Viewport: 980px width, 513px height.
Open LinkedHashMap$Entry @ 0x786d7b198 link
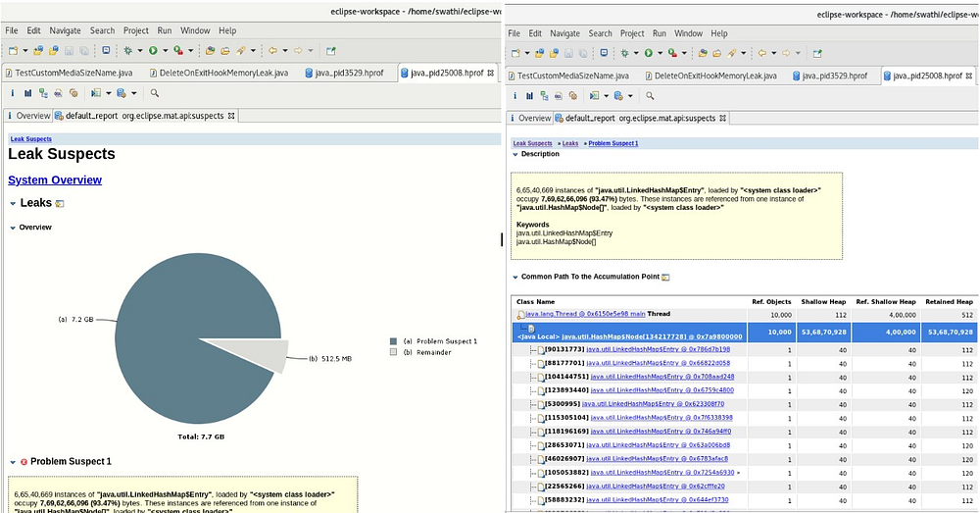(659, 349)
